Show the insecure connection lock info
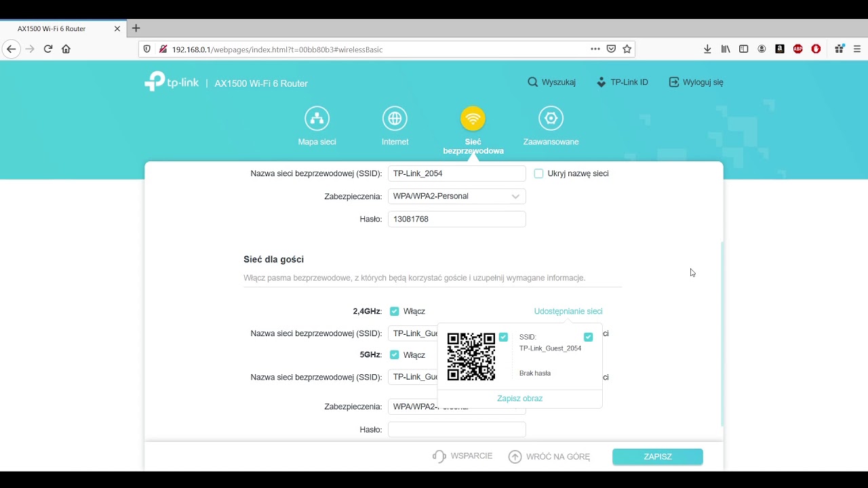Screen dimensions: 868x488 [x=163, y=49]
